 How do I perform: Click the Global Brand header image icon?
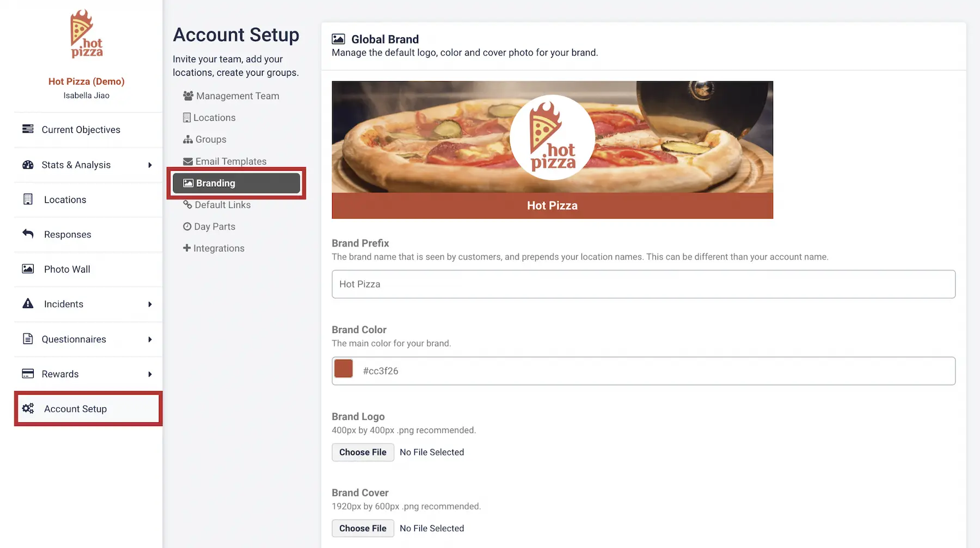pos(338,39)
